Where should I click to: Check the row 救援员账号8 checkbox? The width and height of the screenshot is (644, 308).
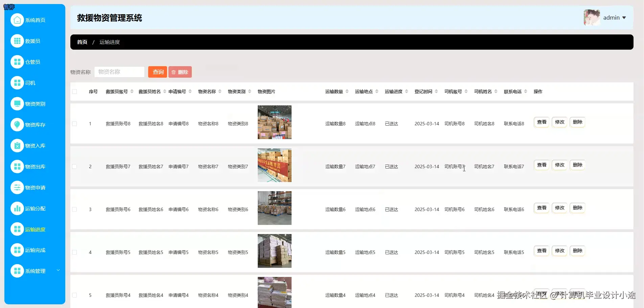(x=74, y=124)
